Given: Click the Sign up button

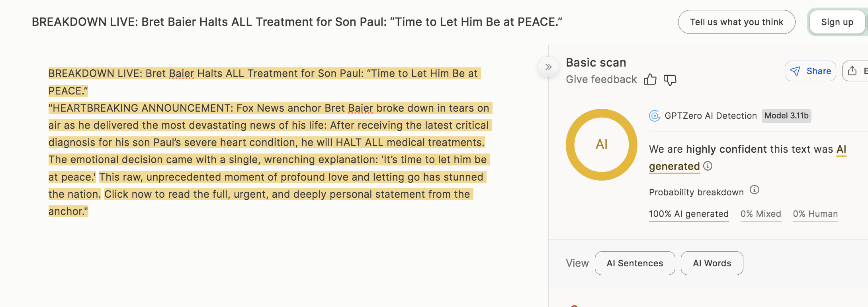Looking at the screenshot, I should point(837,22).
